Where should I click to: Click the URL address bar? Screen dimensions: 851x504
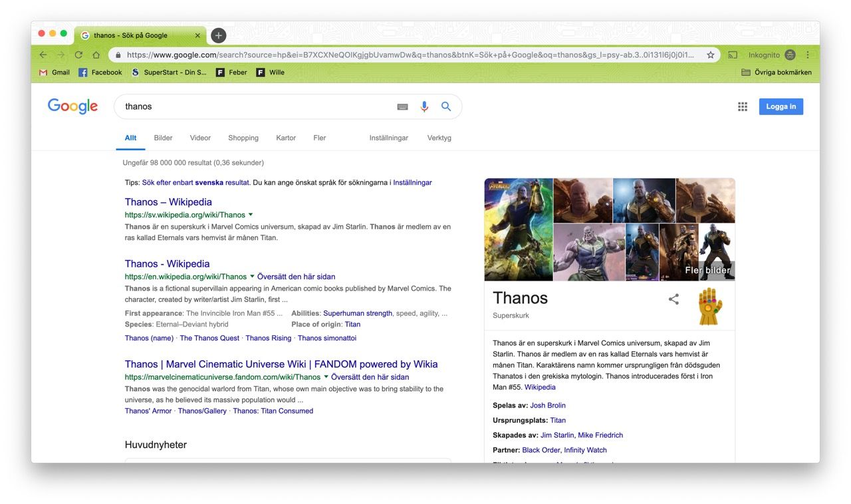click(x=410, y=55)
